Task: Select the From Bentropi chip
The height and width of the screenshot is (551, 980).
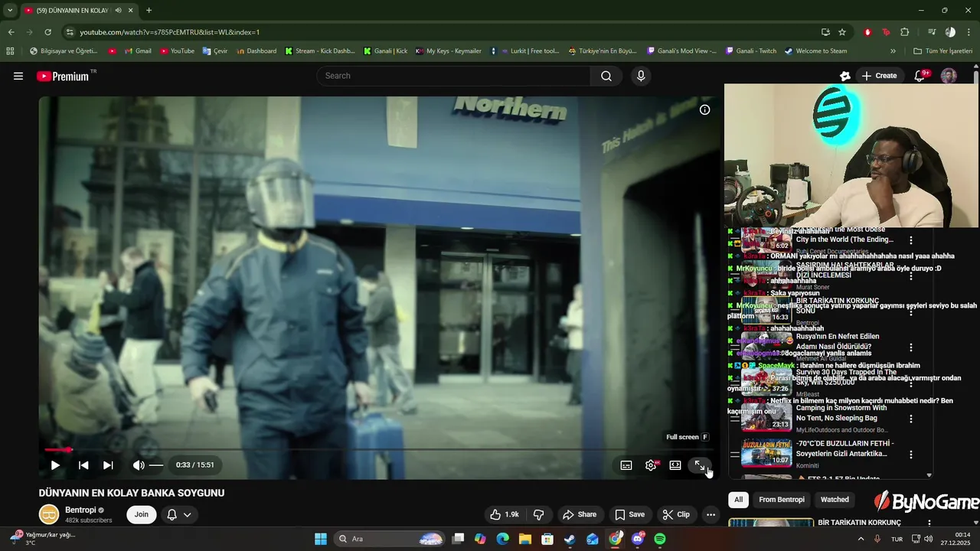Action: (782, 500)
